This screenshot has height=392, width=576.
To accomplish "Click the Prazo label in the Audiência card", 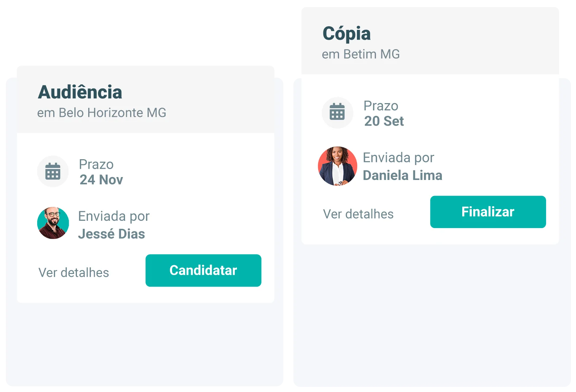I will tap(96, 165).
